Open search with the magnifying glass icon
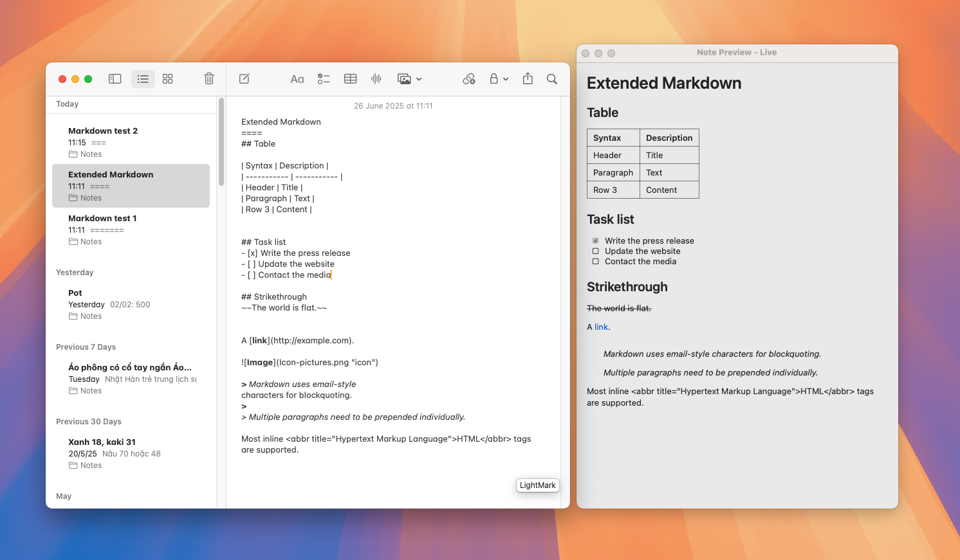This screenshot has width=960, height=560. point(551,78)
